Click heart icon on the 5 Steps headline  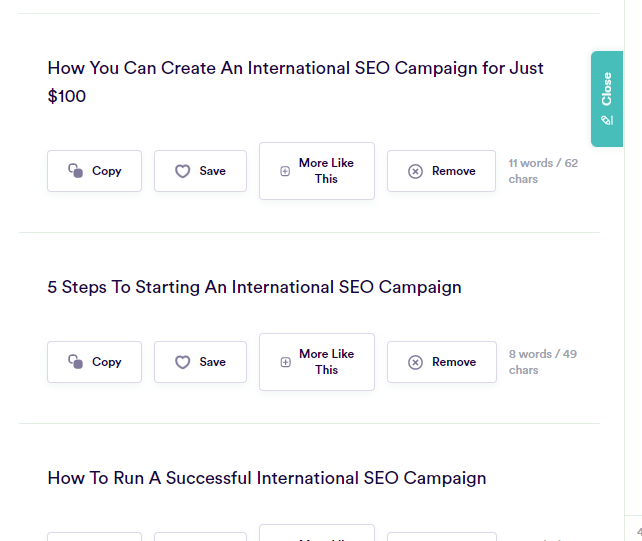tap(182, 362)
